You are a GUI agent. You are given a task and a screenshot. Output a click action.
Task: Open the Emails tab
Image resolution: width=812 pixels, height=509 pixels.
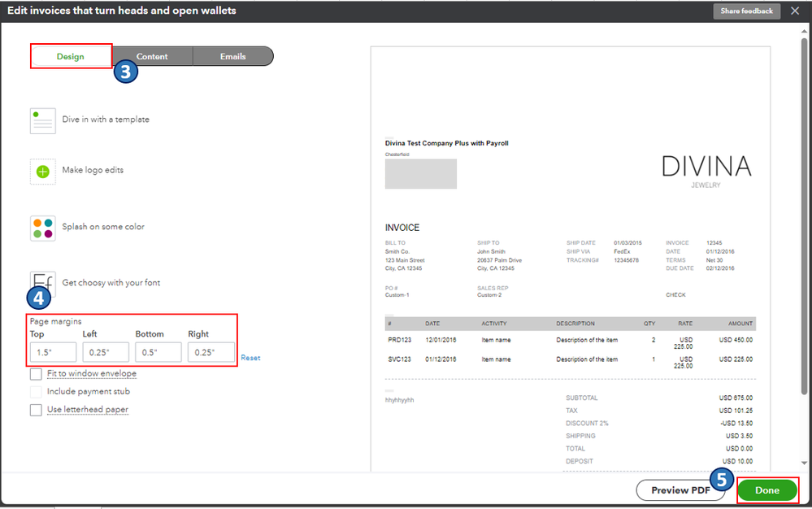(x=233, y=56)
